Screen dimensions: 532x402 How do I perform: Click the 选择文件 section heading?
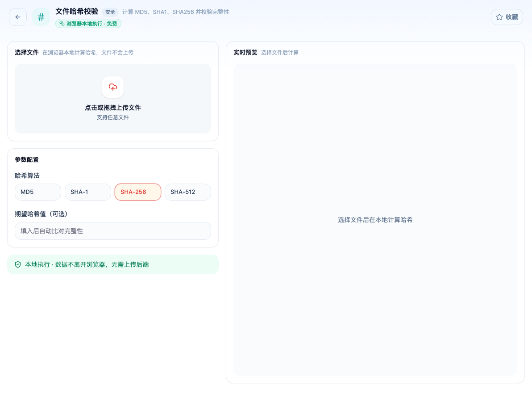point(27,53)
